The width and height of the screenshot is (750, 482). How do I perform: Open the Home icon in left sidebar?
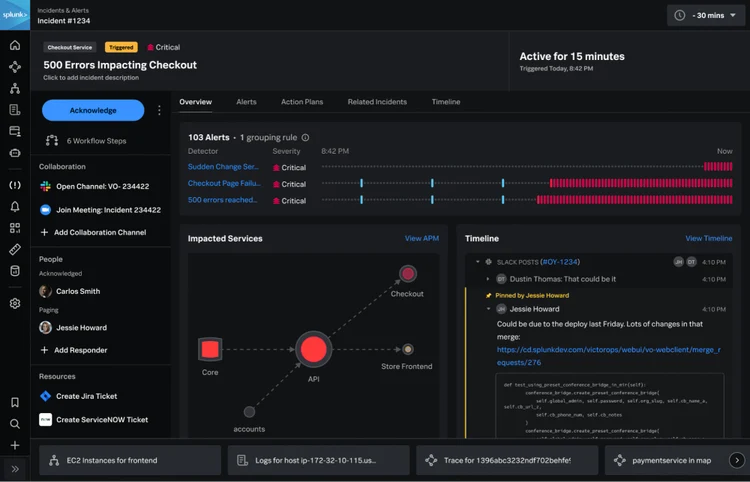tap(15, 46)
